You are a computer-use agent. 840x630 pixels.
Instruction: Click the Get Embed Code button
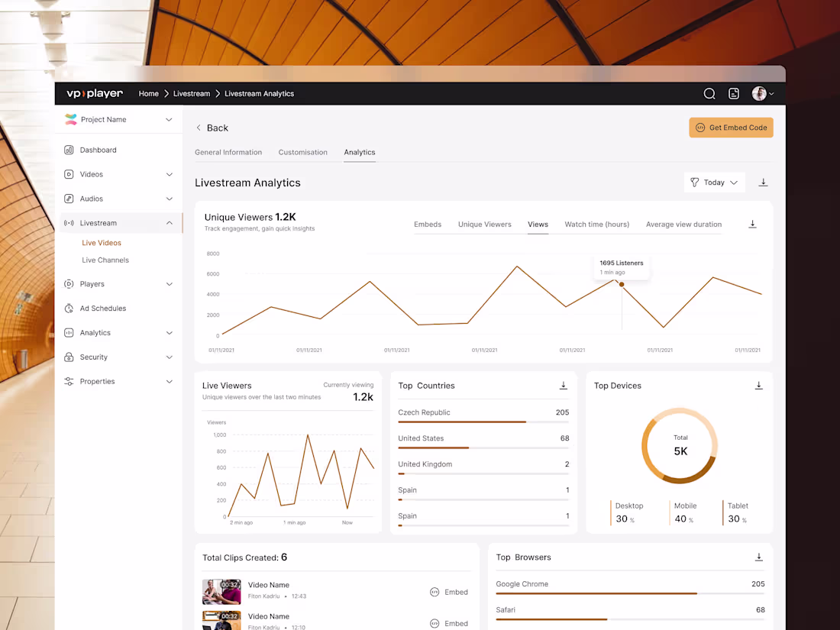tap(731, 128)
